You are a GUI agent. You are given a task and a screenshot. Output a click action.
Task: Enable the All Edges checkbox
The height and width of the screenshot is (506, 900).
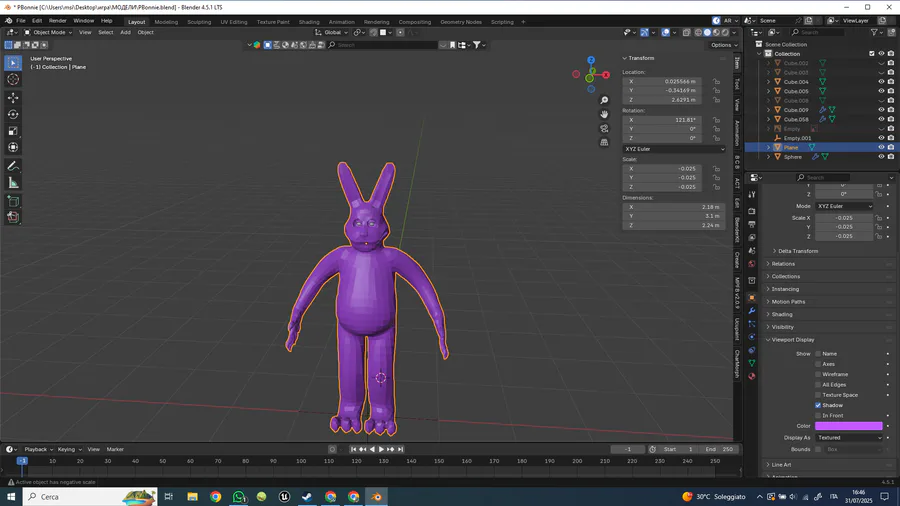click(818, 385)
